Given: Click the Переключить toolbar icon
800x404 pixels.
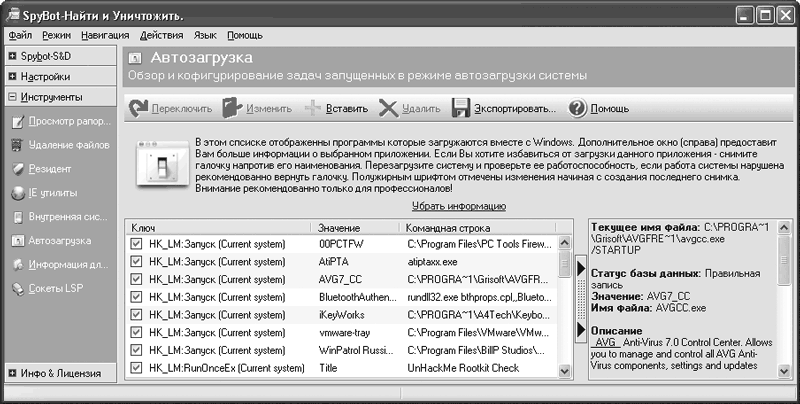Looking at the screenshot, I should click(x=138, y=108).
